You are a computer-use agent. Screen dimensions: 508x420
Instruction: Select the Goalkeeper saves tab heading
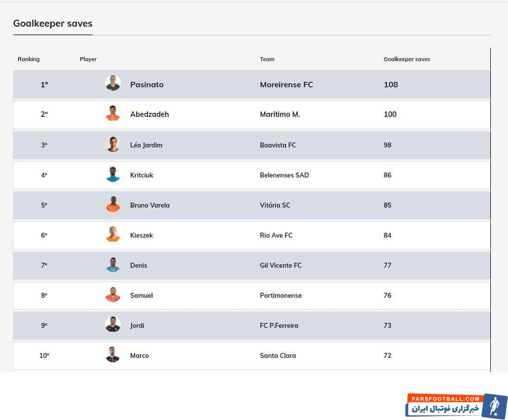click(53, 24)
